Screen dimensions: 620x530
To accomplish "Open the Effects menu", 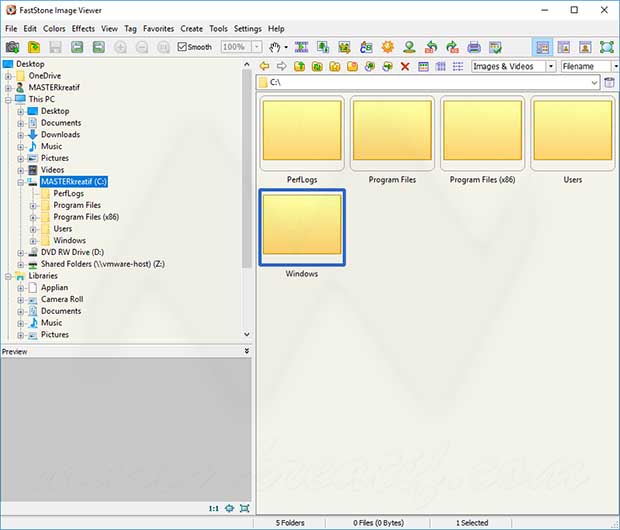I will (83, 29).
